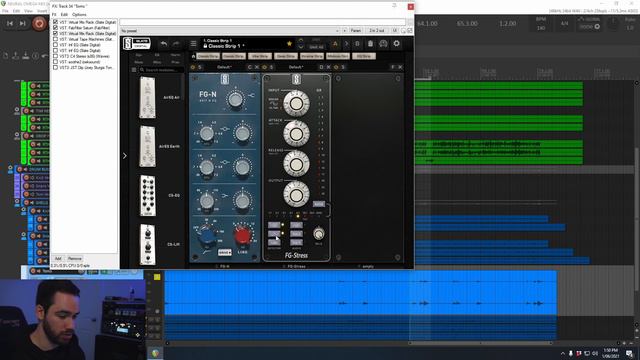This screenshot has width=640, height=360.
Task: Click the FG-N blue filter knob
Action: coord(207,236)
